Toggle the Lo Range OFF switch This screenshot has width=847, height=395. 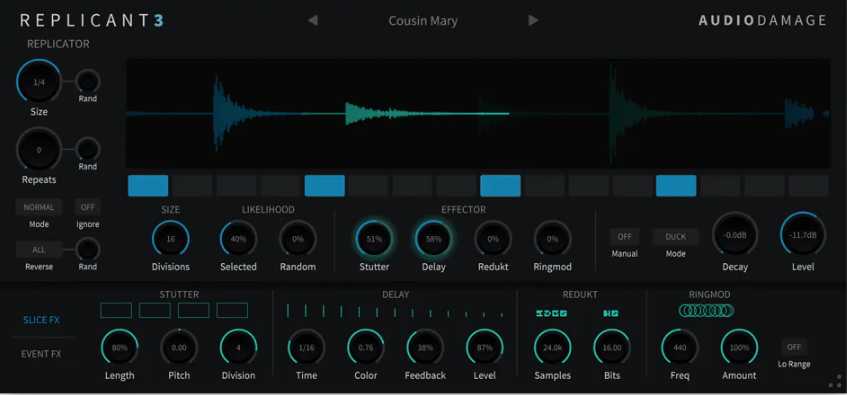pos(794,347)
